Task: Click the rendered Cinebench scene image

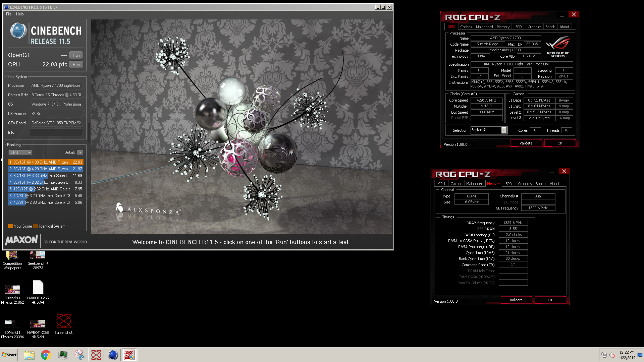Action: pyautogui.click(x=241, y=127)
